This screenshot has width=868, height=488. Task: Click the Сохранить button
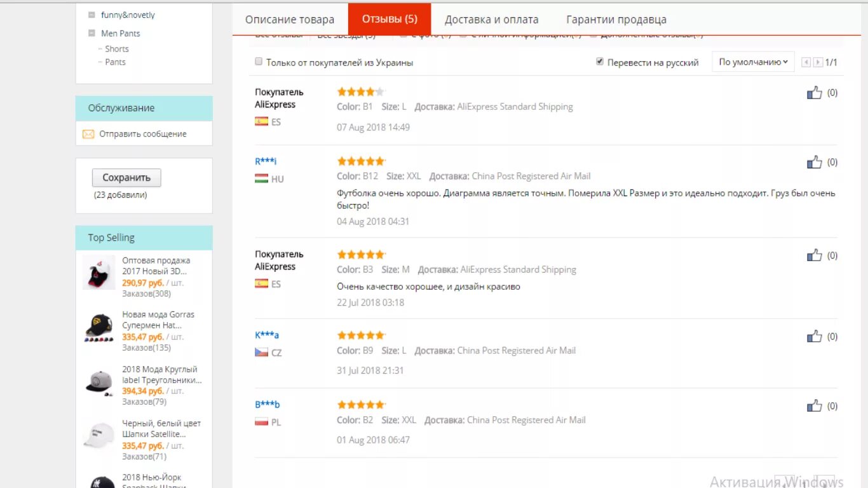pyautogui.click(x=126, y=177)
